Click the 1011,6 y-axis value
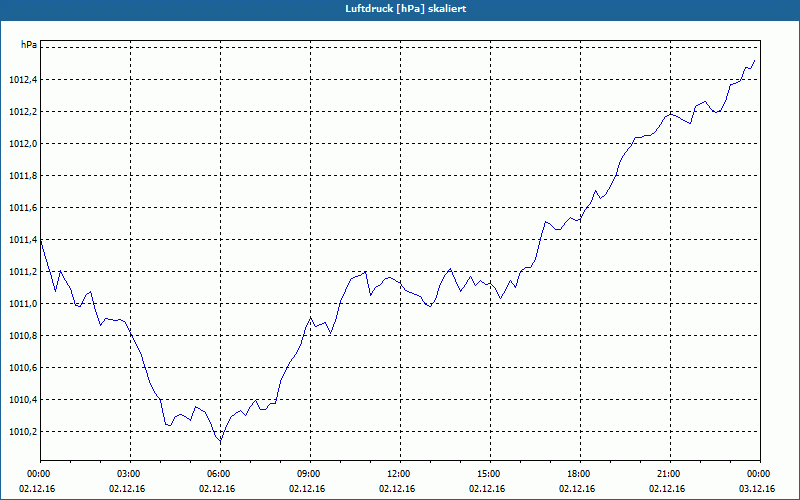Viewport: 800px width, 500px height. point(23,208)
